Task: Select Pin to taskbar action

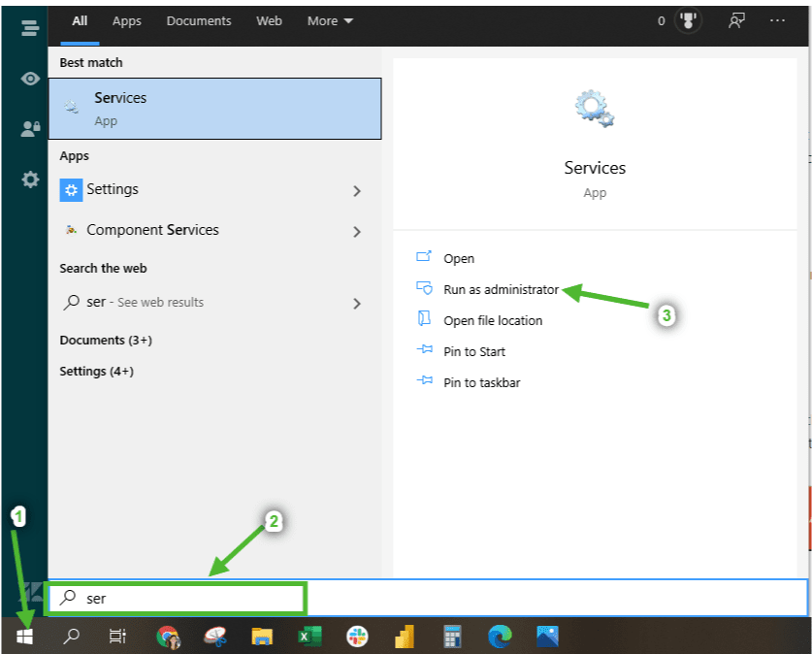Action: tap(481, 382)
